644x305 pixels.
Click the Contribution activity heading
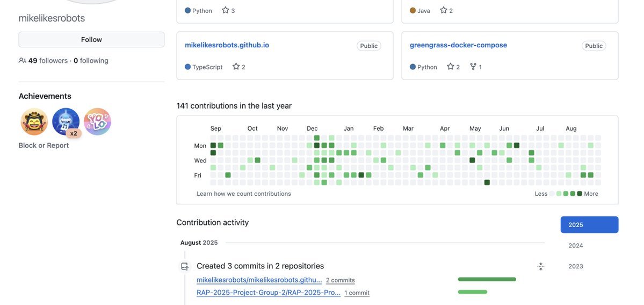point(213,222)
